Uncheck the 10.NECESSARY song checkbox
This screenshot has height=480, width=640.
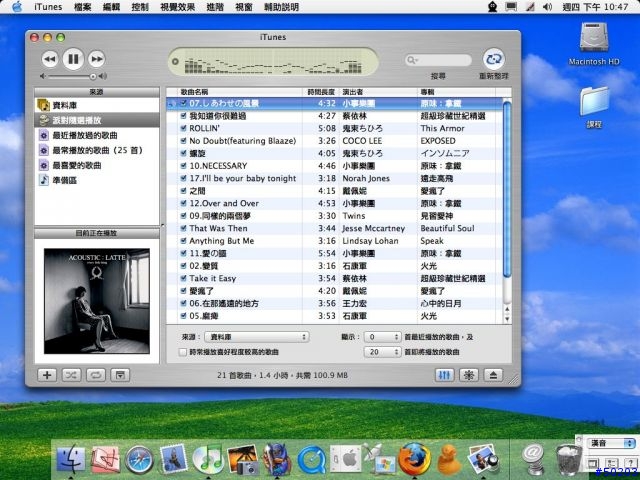[x=184, y=166]
